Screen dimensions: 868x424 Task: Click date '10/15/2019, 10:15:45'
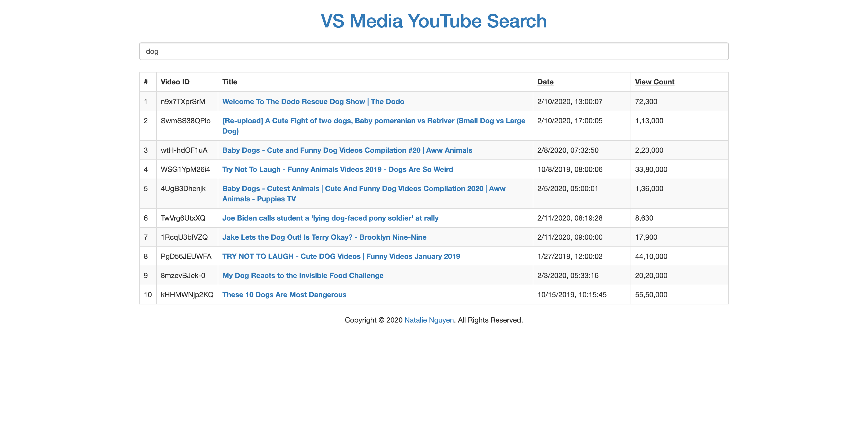coord(572,295)
